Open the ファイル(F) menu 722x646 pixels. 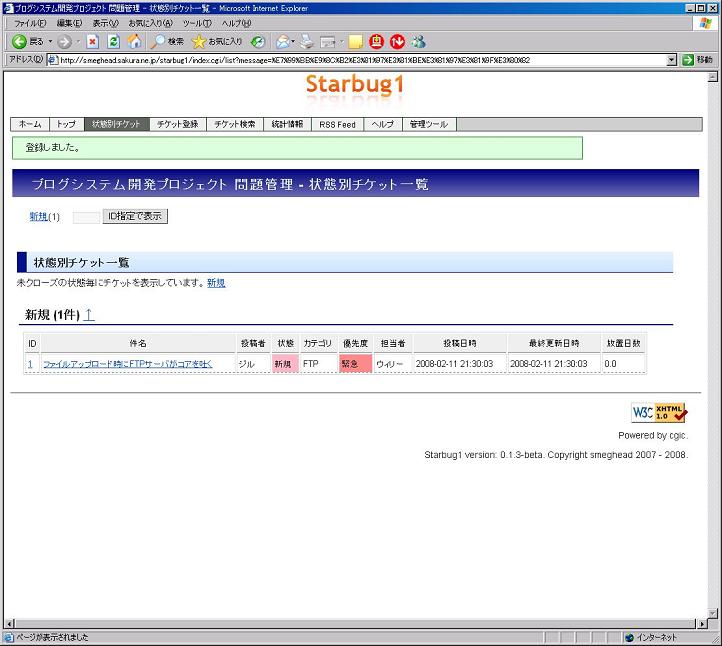point(30,23)
